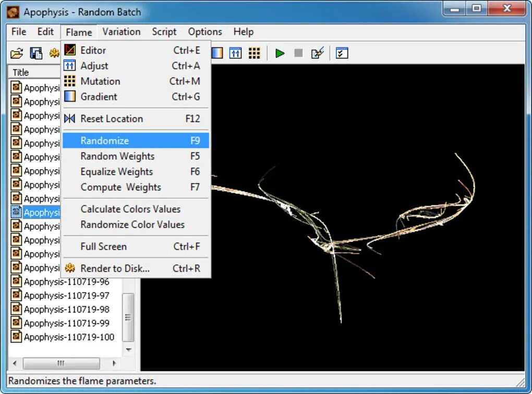Open the Edit menu
Viewport: 532px width, 394px height.
coord(45,32)
